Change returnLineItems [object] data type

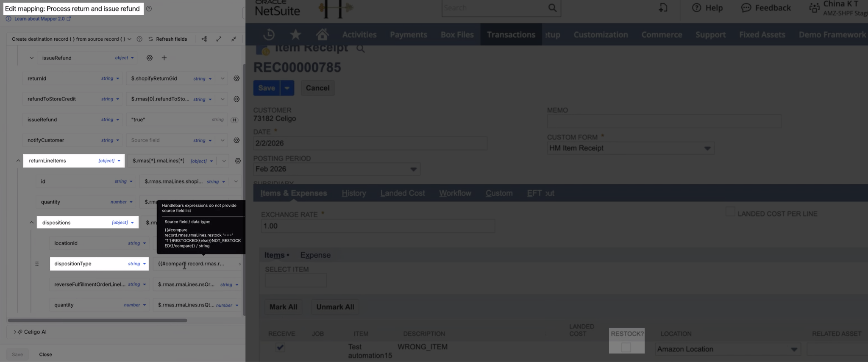(x=110, y=161)
